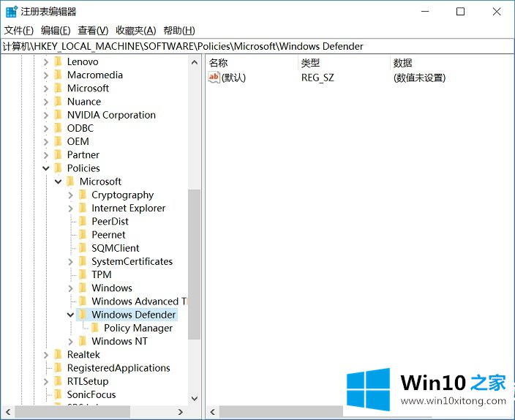Expand the ODBC key
Image resolution: width=515 pixels, height=420 pixels.
46,129
